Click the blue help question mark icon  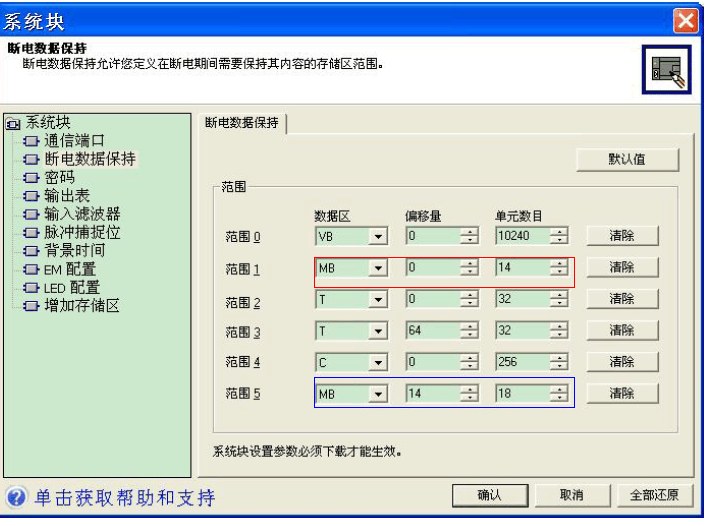[16, 497]
